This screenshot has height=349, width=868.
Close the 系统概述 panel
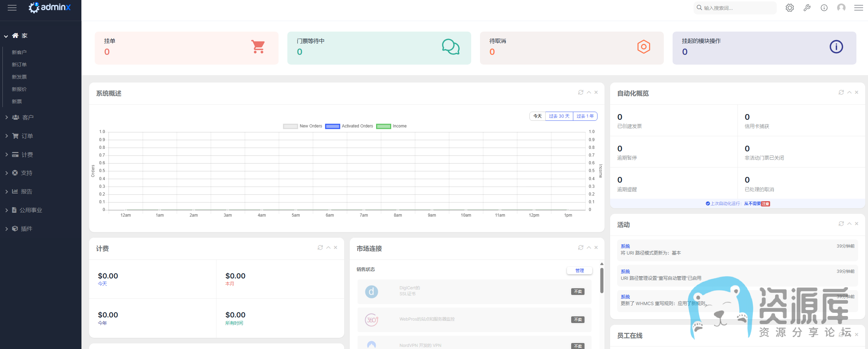click(x=596, y=92)
